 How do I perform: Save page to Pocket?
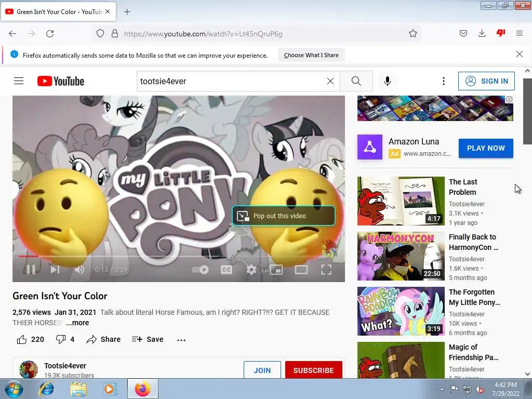[463, 34]
